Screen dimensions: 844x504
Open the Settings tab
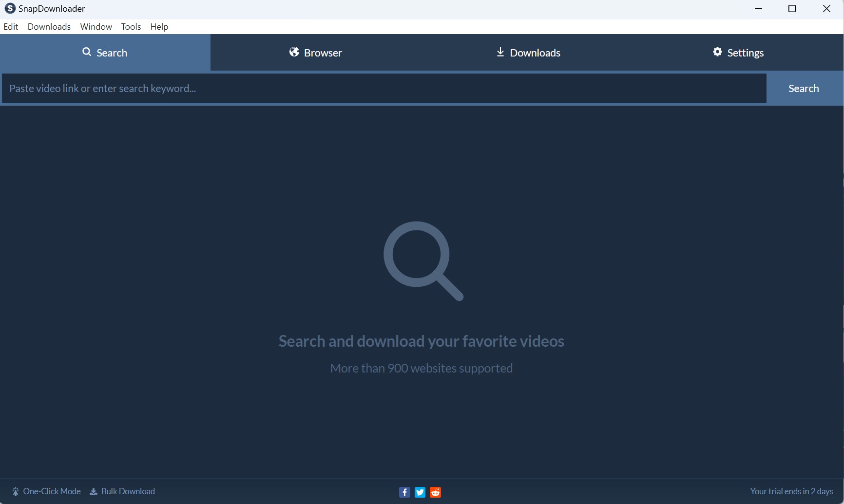pyautogui.click(x=738, y=53)
